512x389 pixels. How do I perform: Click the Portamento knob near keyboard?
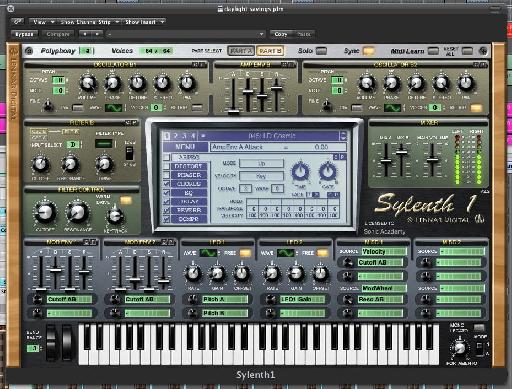tap(460, 348)
